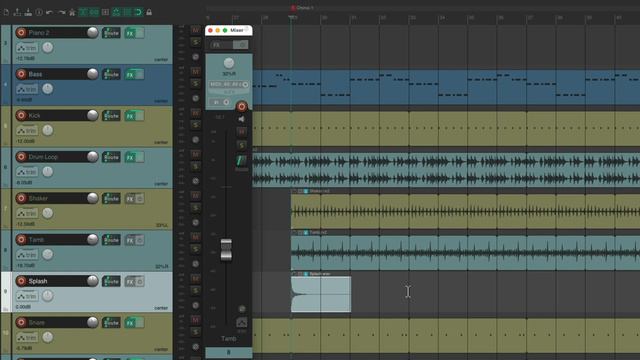Solo the Tamb track with its S button
Screen dimensions: 640x360
196,249
